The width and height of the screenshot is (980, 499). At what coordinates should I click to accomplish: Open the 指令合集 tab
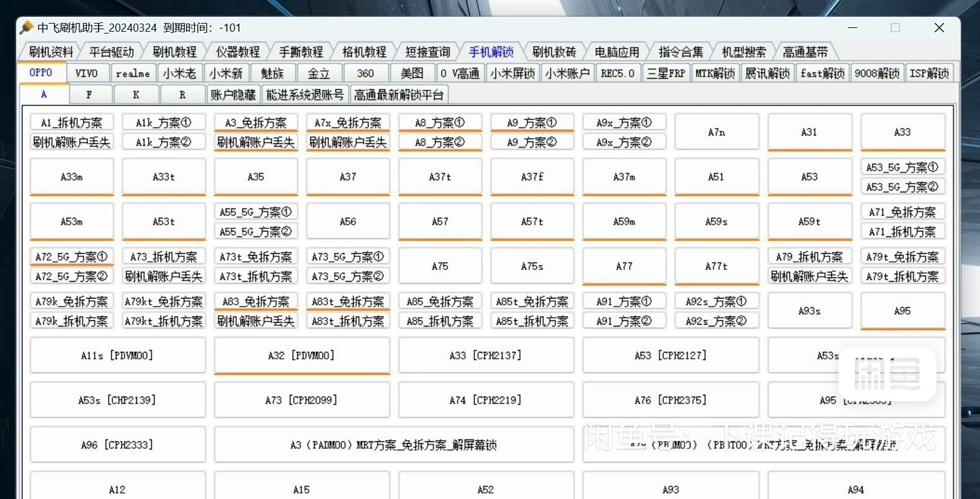click(x=681, y=52)
